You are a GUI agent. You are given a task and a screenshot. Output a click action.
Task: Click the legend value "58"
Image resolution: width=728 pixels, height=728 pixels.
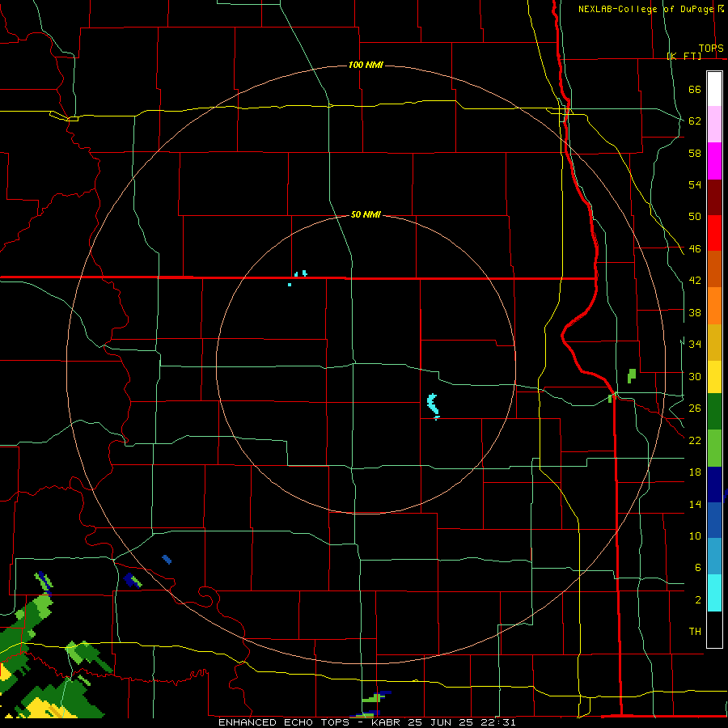click(x=695, y=153)
